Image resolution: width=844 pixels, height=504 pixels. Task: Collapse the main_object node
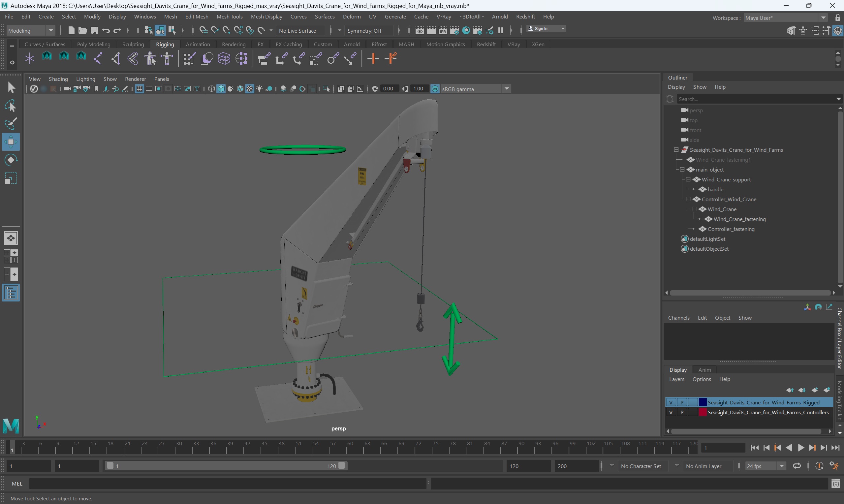pos(682,170)
